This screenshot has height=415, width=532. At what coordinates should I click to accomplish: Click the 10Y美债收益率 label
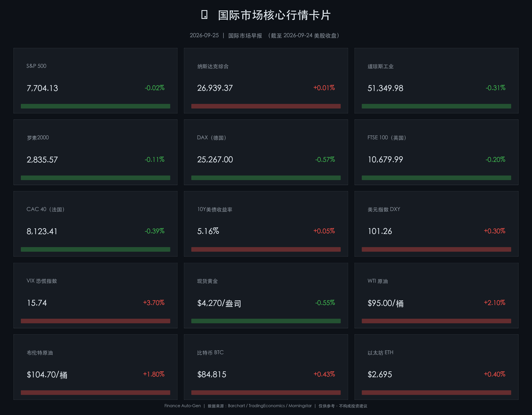click(x=215, y=209)
